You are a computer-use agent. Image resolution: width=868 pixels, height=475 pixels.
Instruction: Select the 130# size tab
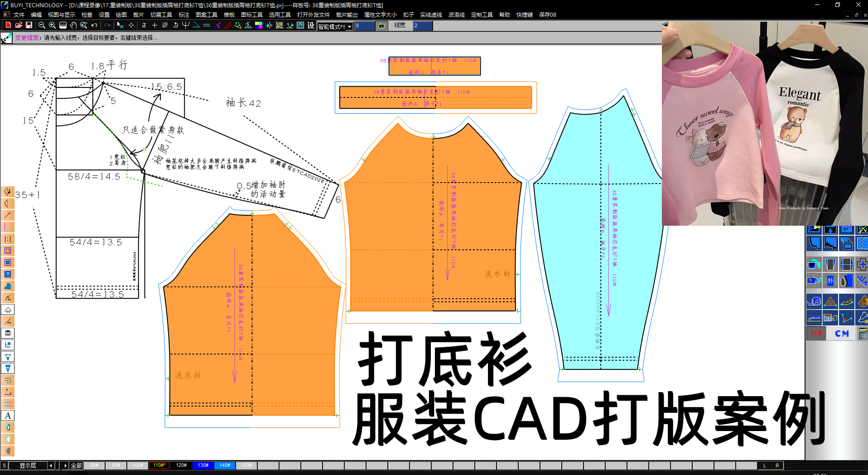(x=203, y=465)
